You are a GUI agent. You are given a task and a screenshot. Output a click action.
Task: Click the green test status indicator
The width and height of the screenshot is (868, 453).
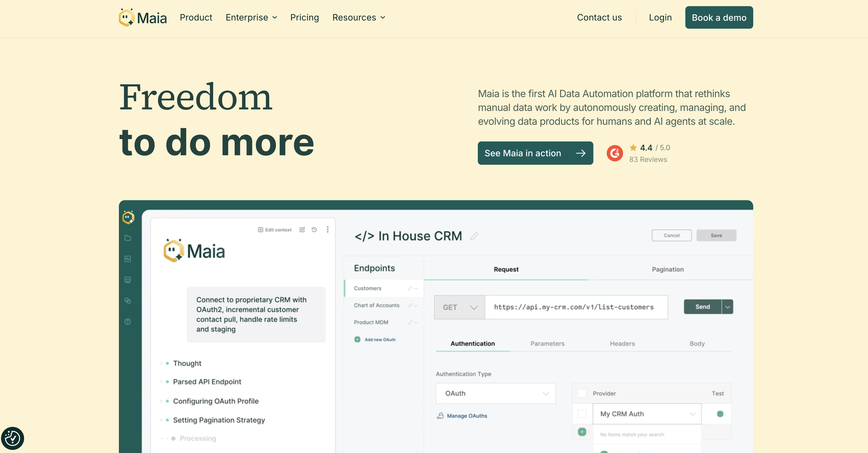tap(720, 414)
